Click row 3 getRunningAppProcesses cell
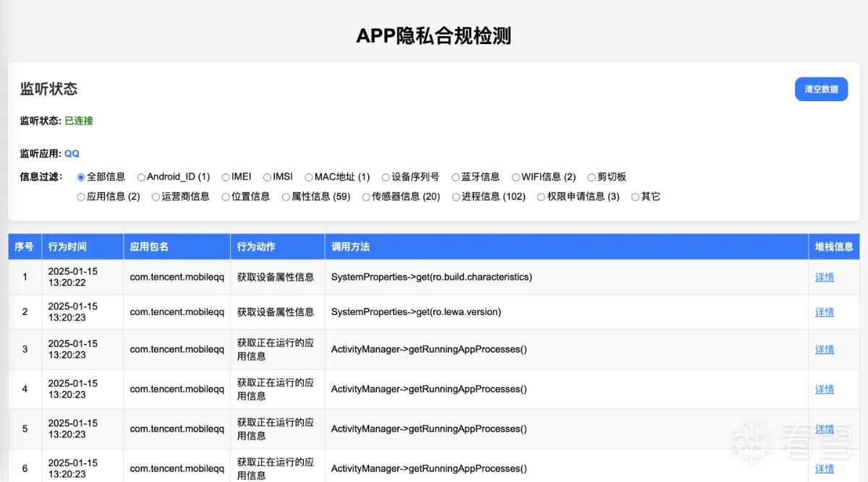The height and width of the screenshot is (482, 868). [x=566, y=350]
